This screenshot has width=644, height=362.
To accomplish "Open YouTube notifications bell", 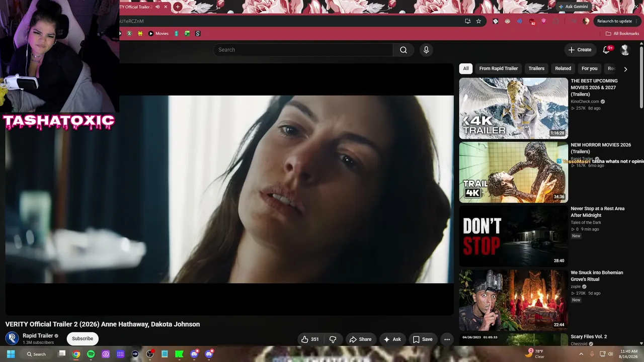I will tap(606, 50).
